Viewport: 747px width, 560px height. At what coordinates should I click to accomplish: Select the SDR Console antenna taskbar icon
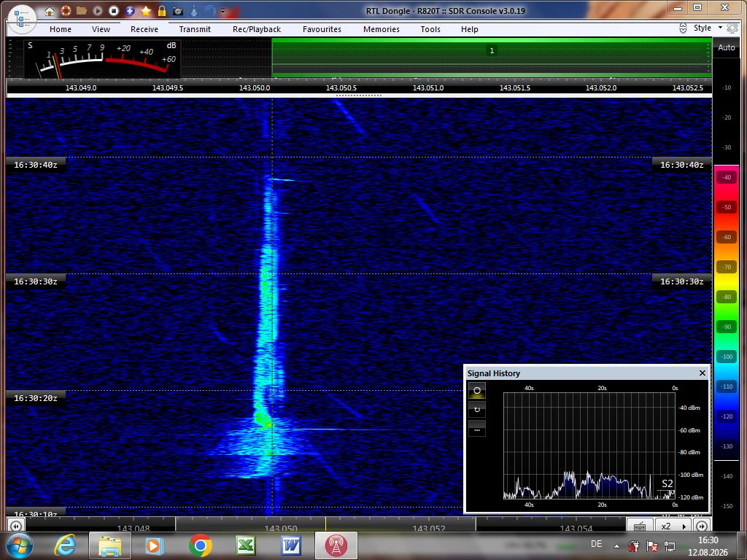(x=336, y=545)
